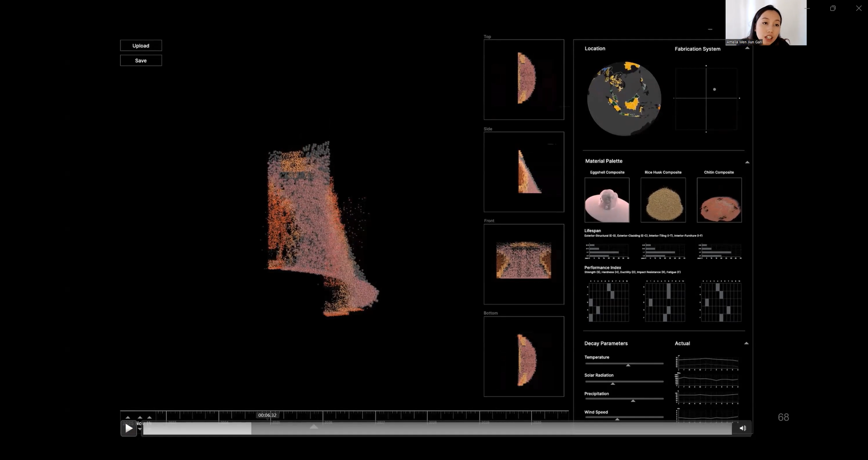Select the Rice Husk Composite material
Image resolution: width=868 pixels, height=460 pixels.
point(663,200)
